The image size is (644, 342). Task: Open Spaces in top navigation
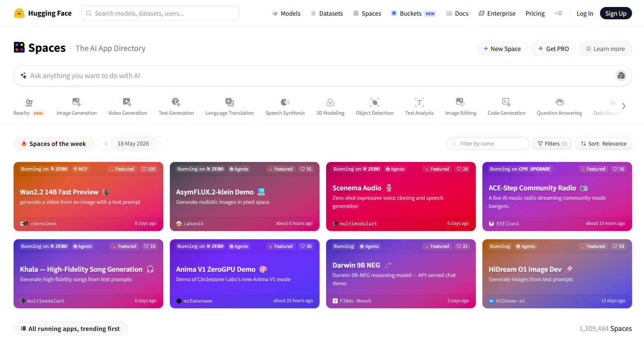point(367,14)
